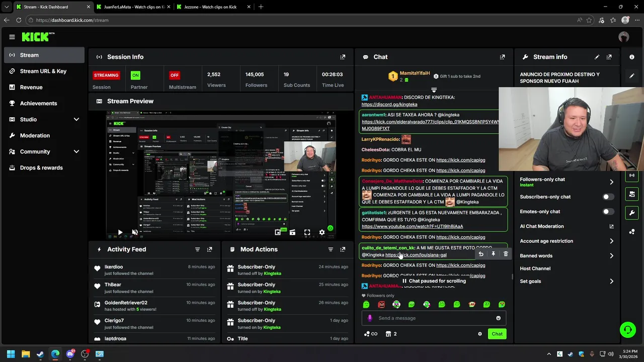Viewport: 644px width, 362px height.
Task: Open a new browser tab
Action: 261,7
